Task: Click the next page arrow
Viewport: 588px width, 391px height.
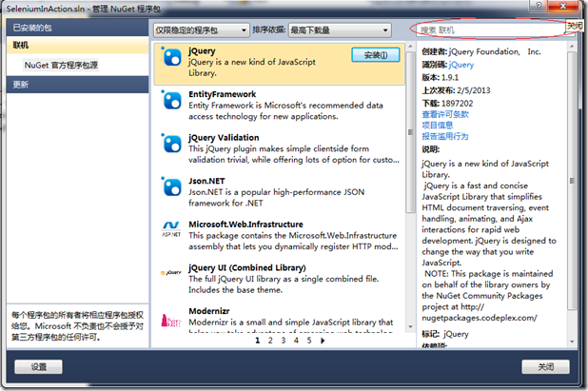Action: 323,341
